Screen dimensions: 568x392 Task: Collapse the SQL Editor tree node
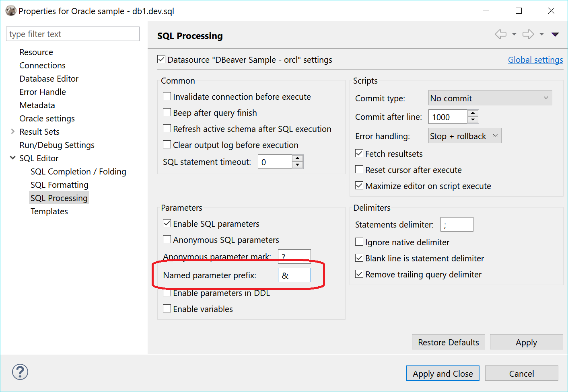pos(12,158)
